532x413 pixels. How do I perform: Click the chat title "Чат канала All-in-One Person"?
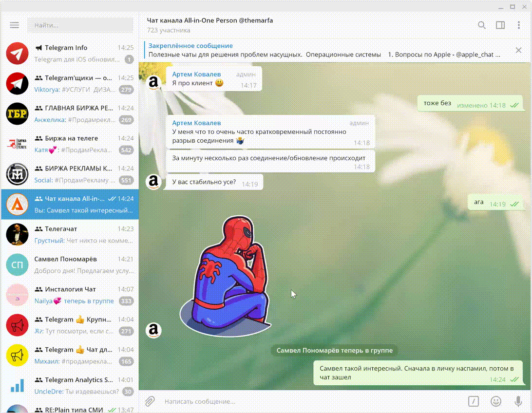[x=209, y=20]
